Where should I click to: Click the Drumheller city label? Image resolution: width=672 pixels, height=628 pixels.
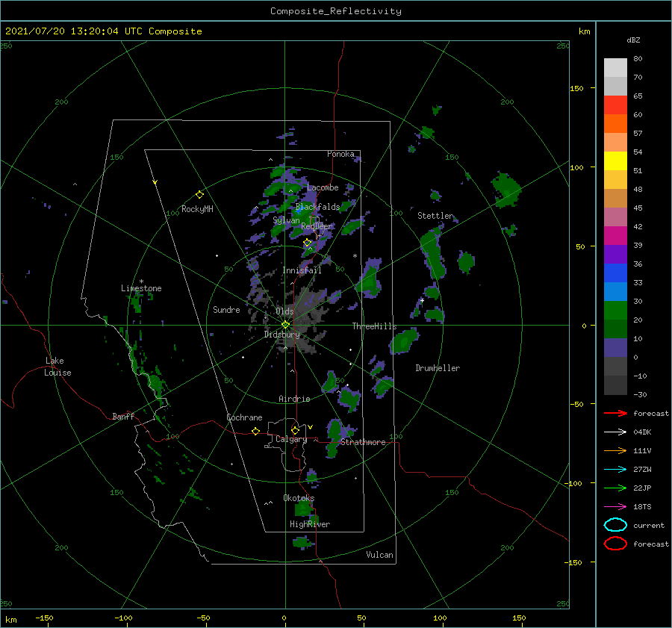[438, 368]
